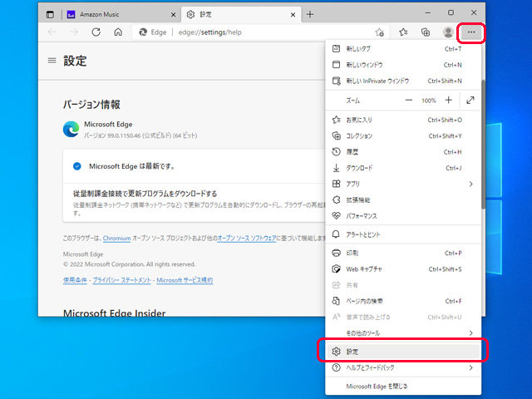Click the menu's vertical scrollbar
Screen dimensions: 532x399
click(x=483, y=144)
